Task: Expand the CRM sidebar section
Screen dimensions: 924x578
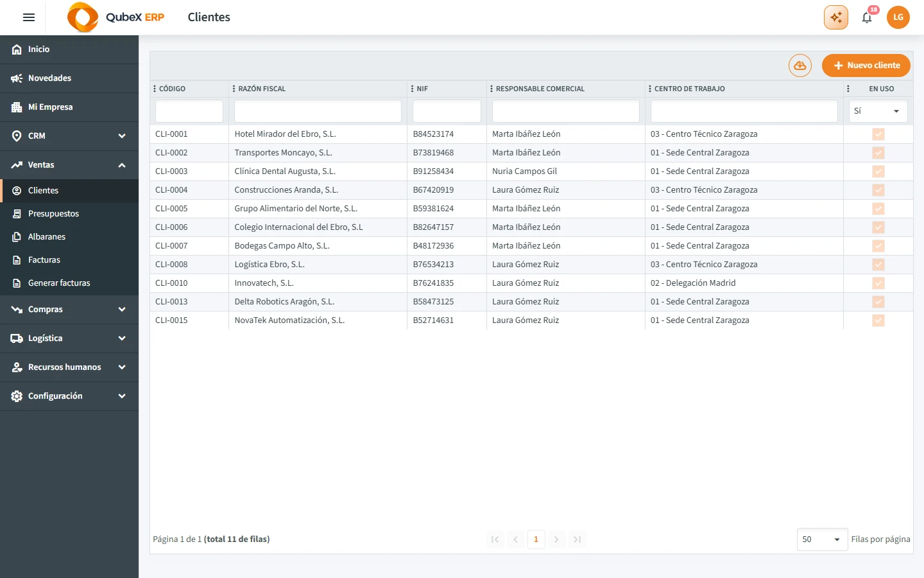Action: [69, 136]
